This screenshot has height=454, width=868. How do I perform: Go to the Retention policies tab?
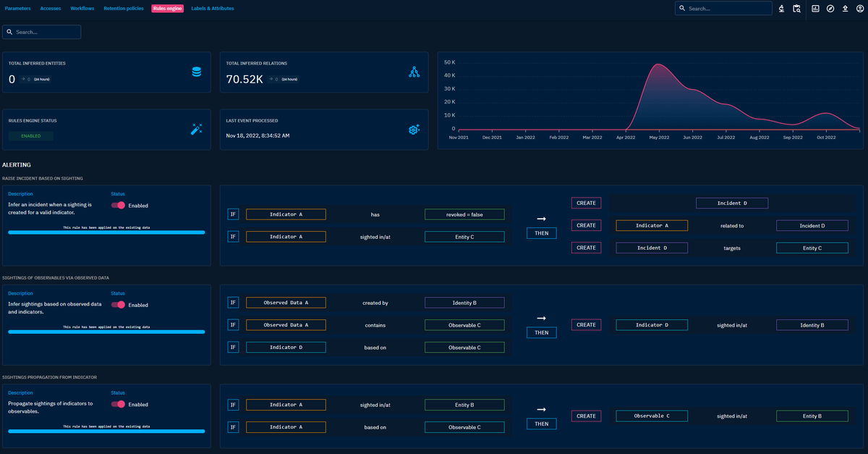pos(124,9)
